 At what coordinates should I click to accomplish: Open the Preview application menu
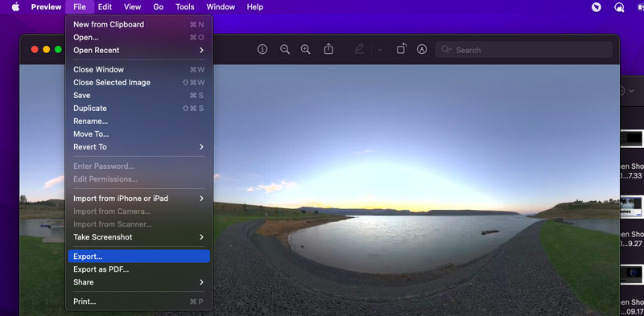[47, 7]
